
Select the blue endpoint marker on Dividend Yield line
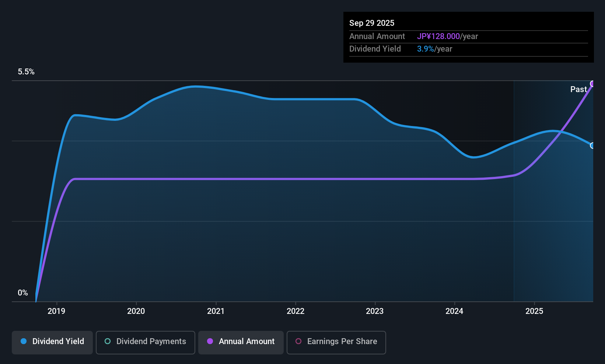592,146
